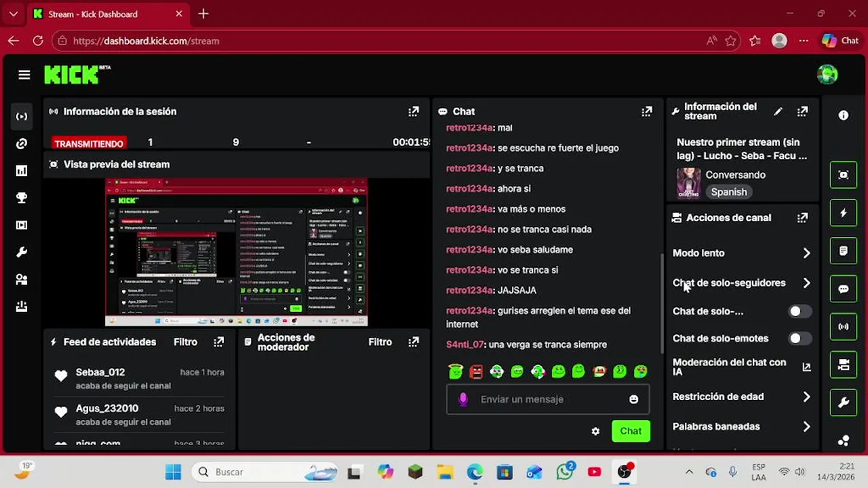
Task: Pop out the Información del stream panel
Action: [x=802, y=111]
